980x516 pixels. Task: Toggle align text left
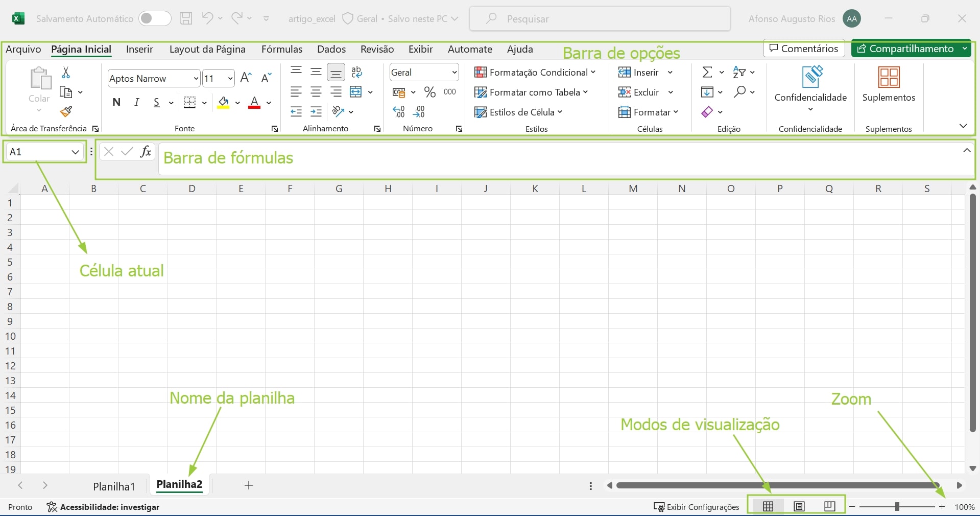[296, 92]
